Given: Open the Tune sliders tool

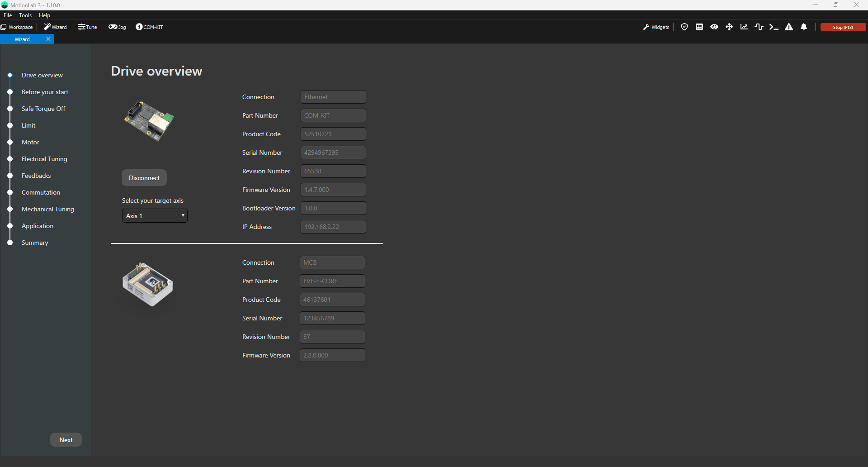Looking at the screenshot, I should pyautogui.click(x=87, y=27).
